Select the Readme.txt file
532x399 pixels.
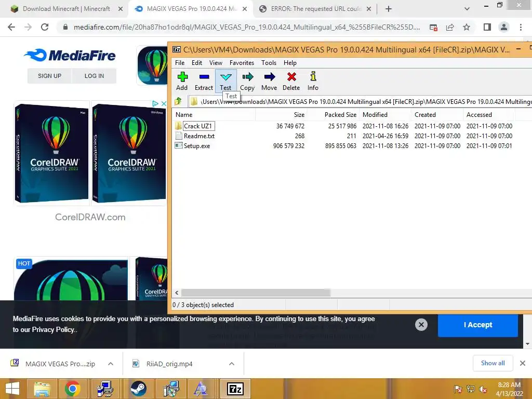(199, 136)
